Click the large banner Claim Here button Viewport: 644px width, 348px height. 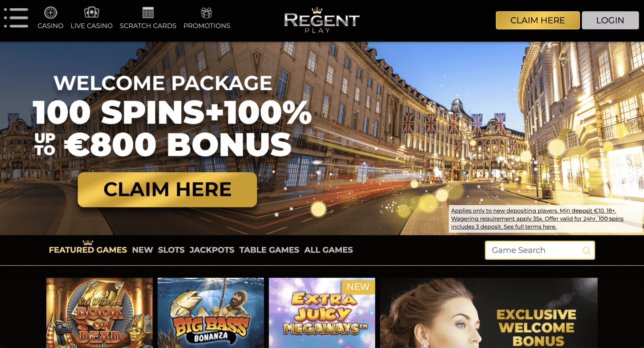[167, 190]
